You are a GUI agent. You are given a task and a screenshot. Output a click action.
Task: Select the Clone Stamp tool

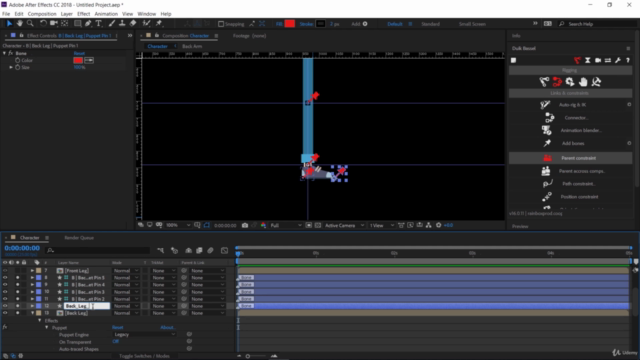pos(122,24)
